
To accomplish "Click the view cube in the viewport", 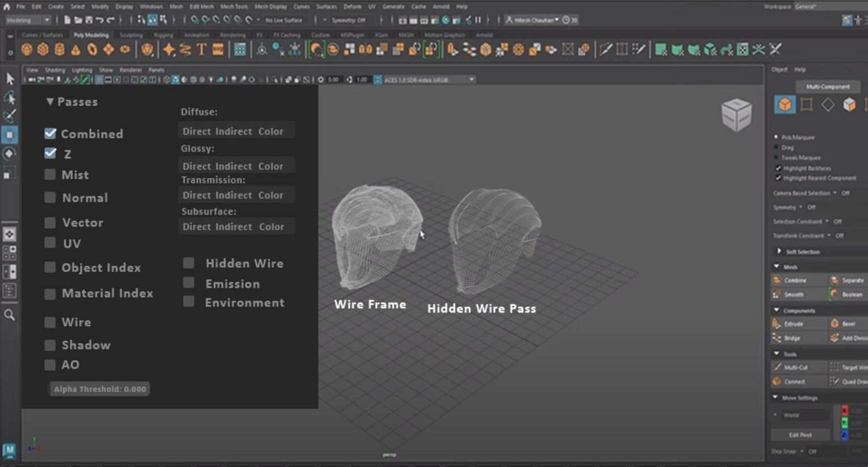I will click(x=736, y=114).
